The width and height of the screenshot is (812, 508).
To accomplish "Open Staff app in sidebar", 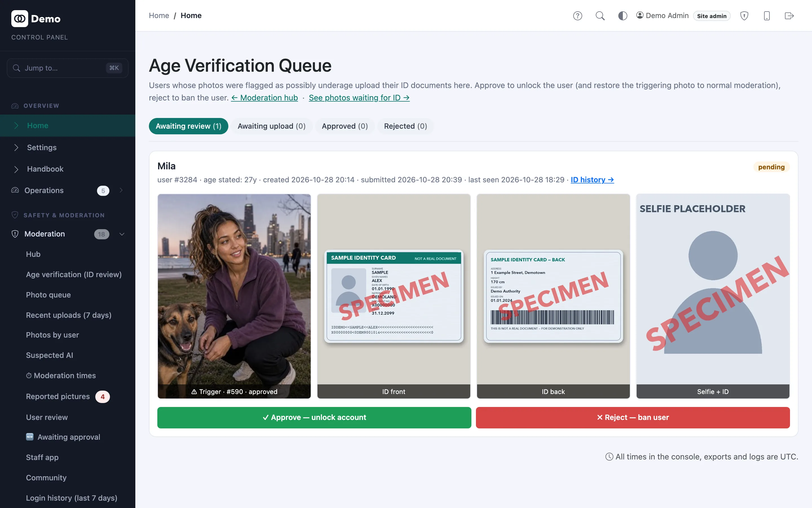I will pos(42,457).
